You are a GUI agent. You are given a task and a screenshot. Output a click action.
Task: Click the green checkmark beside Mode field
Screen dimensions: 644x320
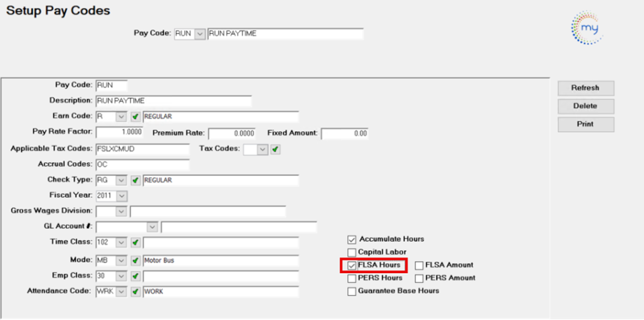coord(135,260)
